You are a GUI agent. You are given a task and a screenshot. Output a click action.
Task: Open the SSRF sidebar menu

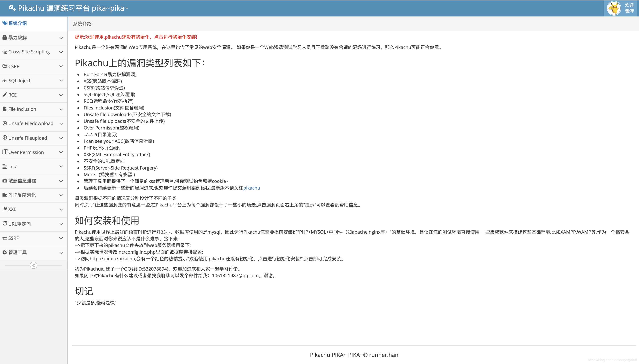click(x=34, y=238)
